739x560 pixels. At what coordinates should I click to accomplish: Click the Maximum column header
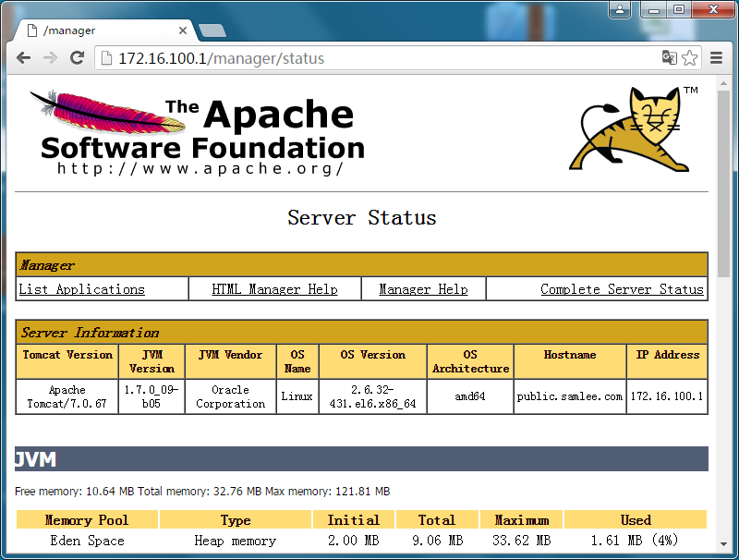521,519
